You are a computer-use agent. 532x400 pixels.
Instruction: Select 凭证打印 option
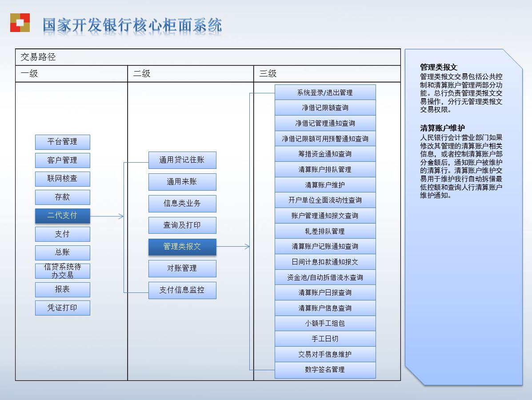point(62,308)
